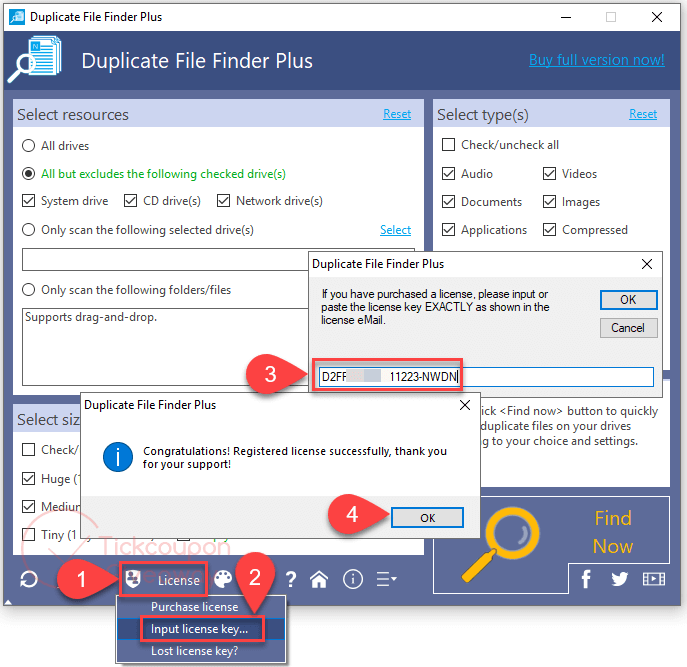The height and width of the screenshot is (667, 687).
Task: Share on Twitter bird icon
Action: pyautogui.click(x=619, y=579)
